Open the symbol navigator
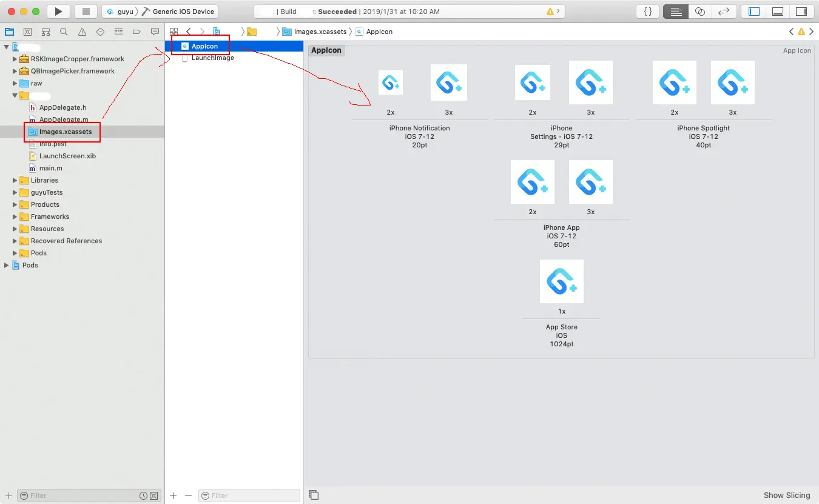819x504 pixels. tap(45, 32)
